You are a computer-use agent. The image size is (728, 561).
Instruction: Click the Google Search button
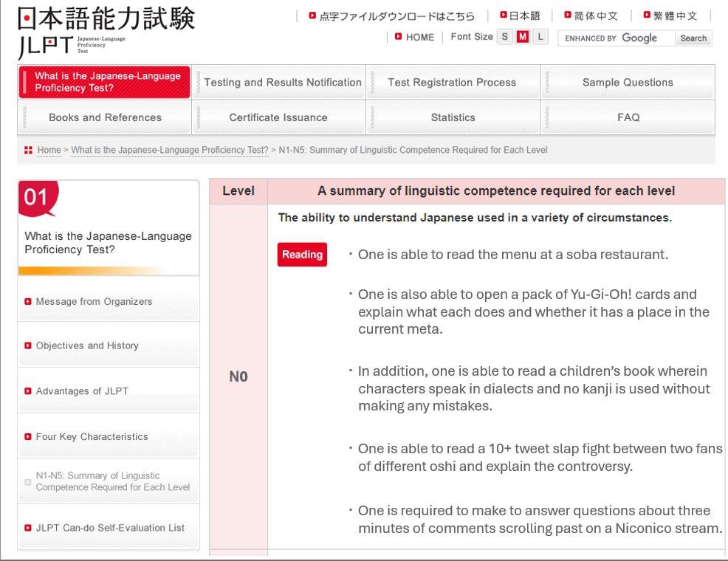(x=693, y=38)
